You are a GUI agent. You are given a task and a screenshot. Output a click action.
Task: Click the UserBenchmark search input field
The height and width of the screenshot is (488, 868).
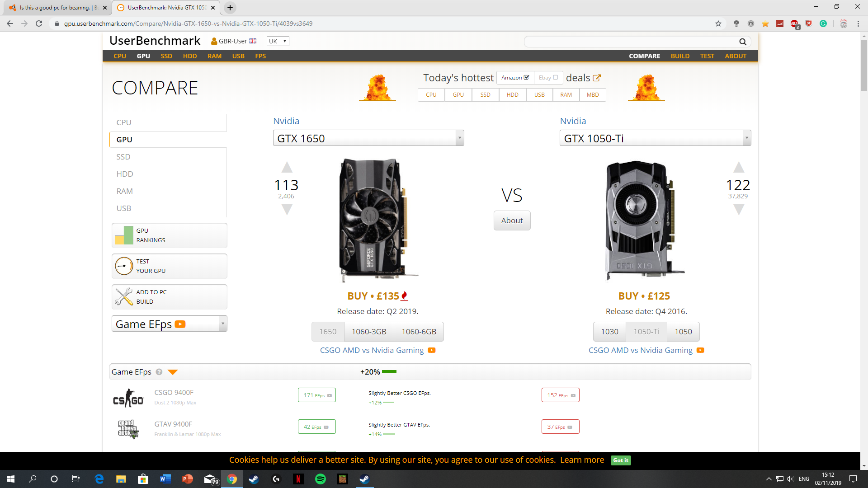point(631,42)
